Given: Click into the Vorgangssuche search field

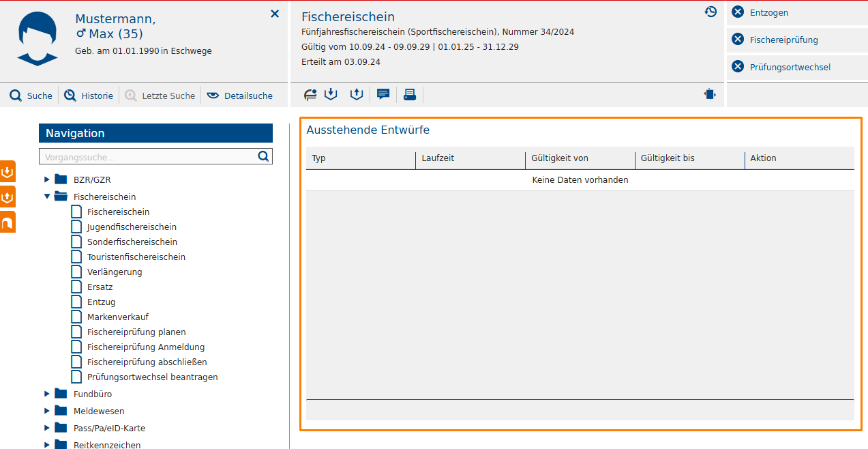Looking at the screenshot, I should 148,157.
